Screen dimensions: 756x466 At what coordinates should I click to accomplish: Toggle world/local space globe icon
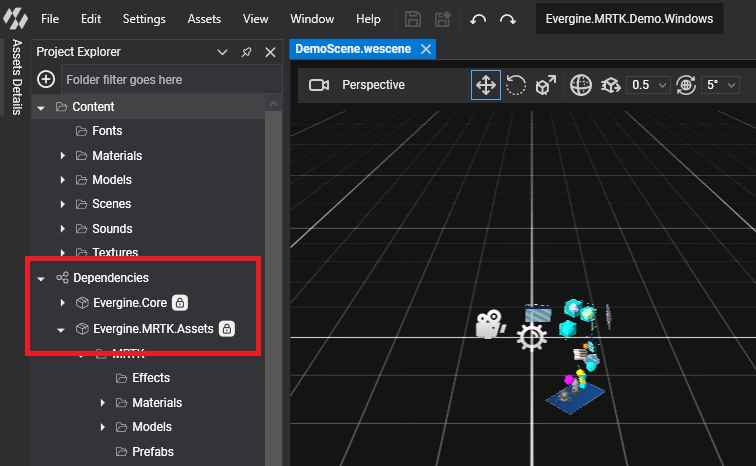coord(581,85)
